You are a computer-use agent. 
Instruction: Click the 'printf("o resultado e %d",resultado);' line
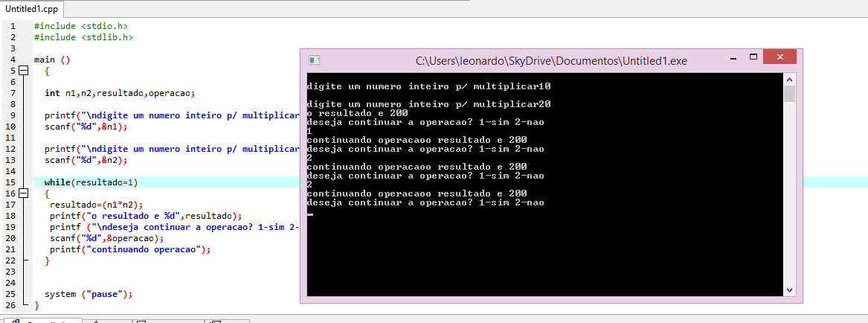pyautogui.click(x=146, y=216)
